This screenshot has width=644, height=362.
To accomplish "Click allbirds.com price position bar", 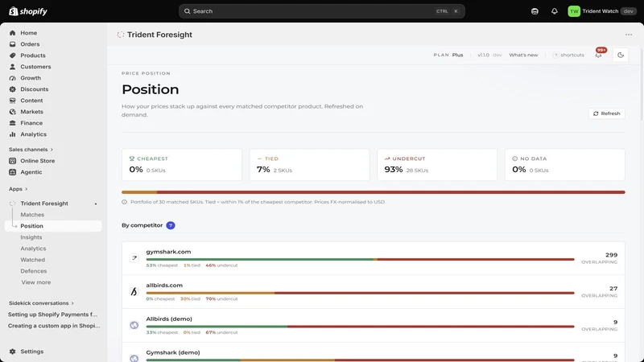I will click(360, 293).
